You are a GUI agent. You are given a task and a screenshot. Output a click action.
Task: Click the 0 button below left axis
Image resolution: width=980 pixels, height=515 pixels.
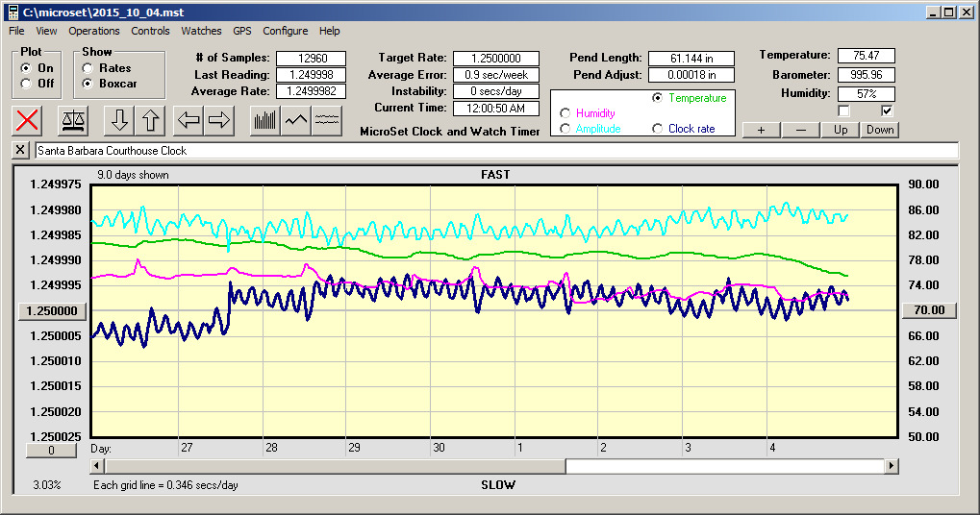[51, 450]
